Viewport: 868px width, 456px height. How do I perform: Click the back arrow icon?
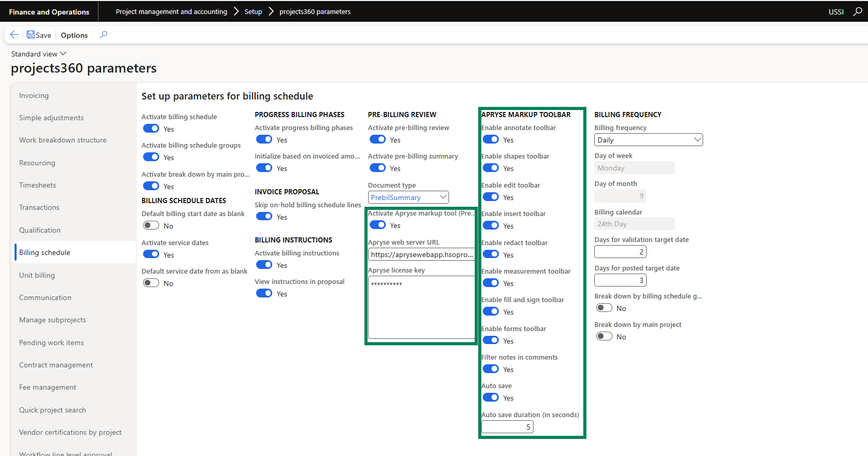coord(14,35)
